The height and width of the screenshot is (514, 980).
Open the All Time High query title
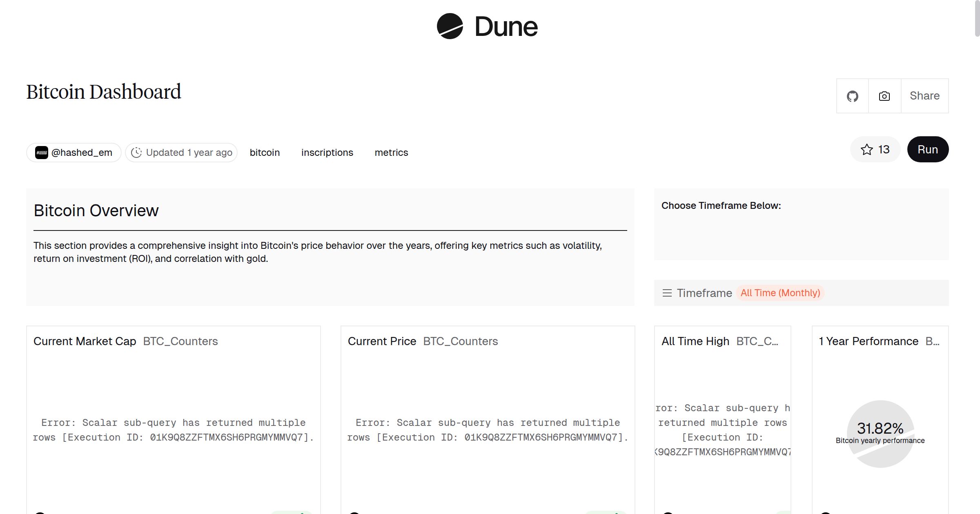tap(695, 341)
